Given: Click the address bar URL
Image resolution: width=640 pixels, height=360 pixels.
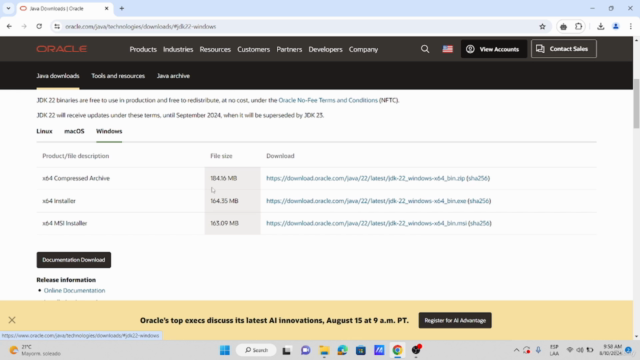Looking at the screenshot, I should pyautogui.click(x=141, y=27).
